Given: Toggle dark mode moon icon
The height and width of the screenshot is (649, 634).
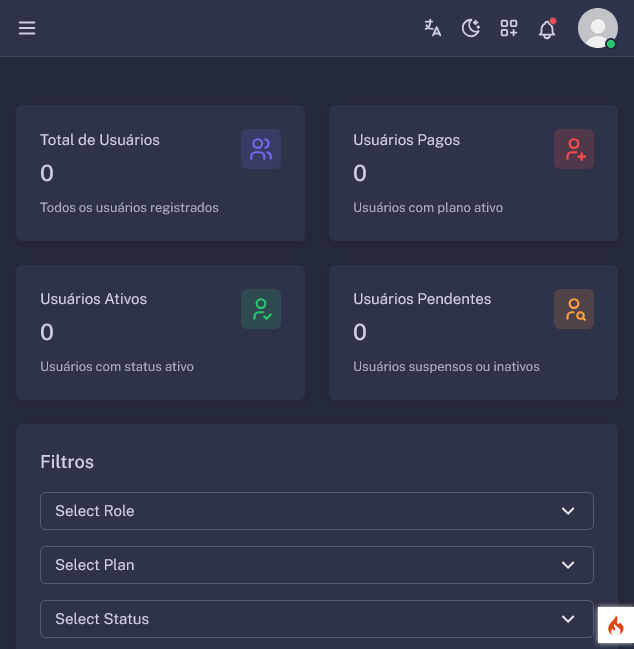Looking at the screenshot, I should [x=471, y=28].
